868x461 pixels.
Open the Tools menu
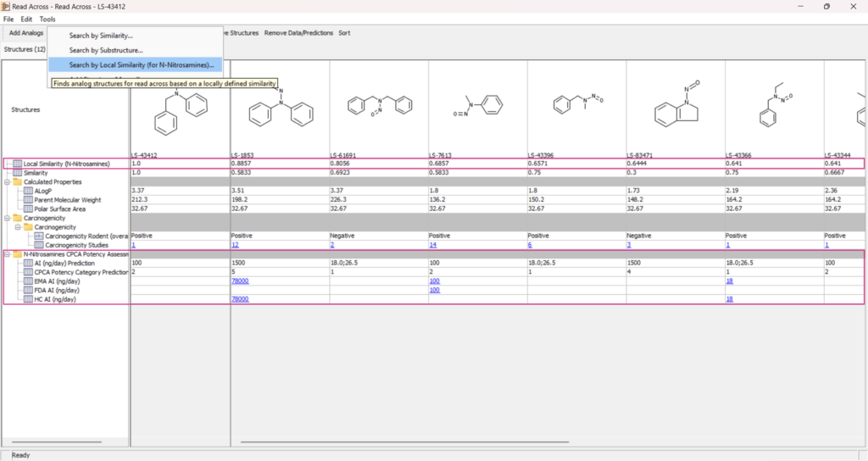(x=47, y=19)
